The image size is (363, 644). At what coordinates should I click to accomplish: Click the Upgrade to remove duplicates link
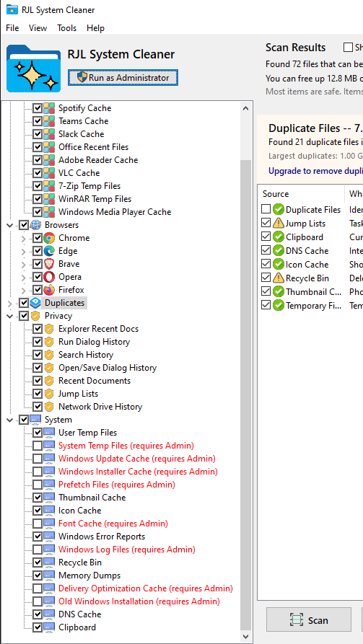point(315,171)
